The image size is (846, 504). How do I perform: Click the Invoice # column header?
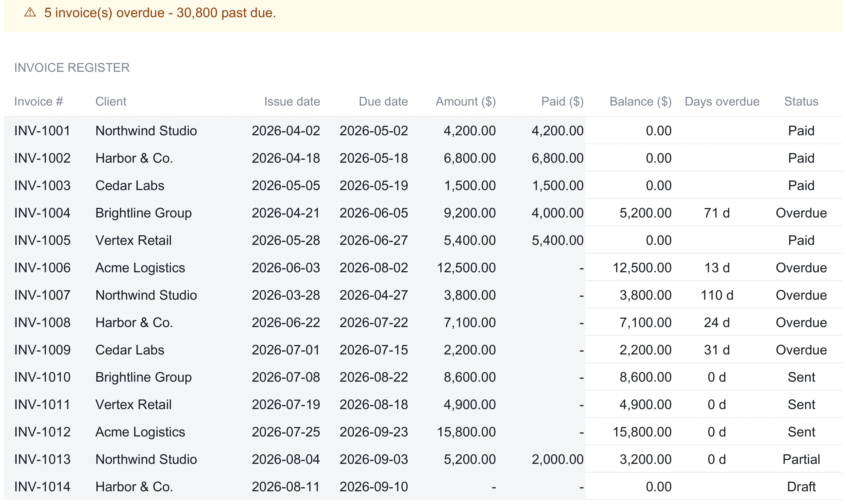coord(39,101)
